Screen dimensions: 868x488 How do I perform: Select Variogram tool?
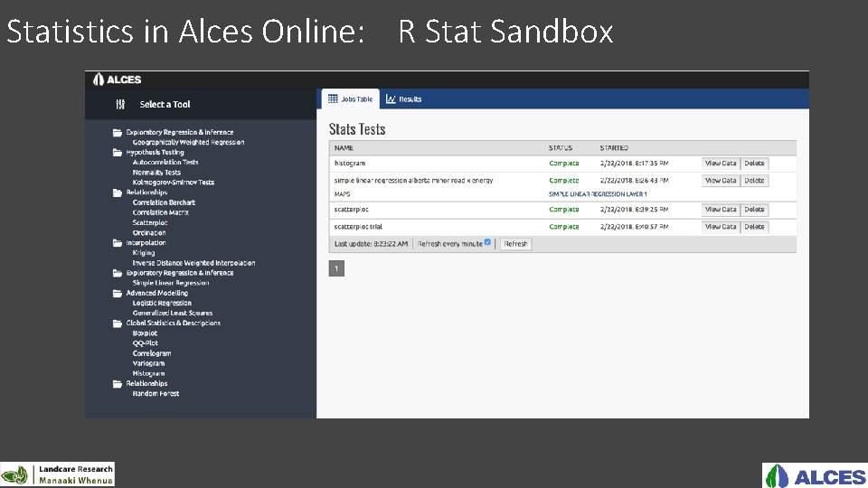[x=148, y=363]
